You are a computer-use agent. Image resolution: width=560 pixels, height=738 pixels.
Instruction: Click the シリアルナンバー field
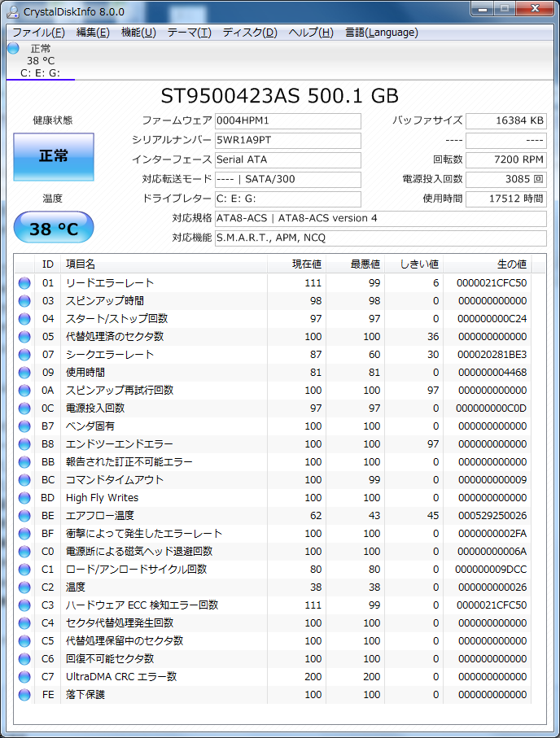click(287, 140)
